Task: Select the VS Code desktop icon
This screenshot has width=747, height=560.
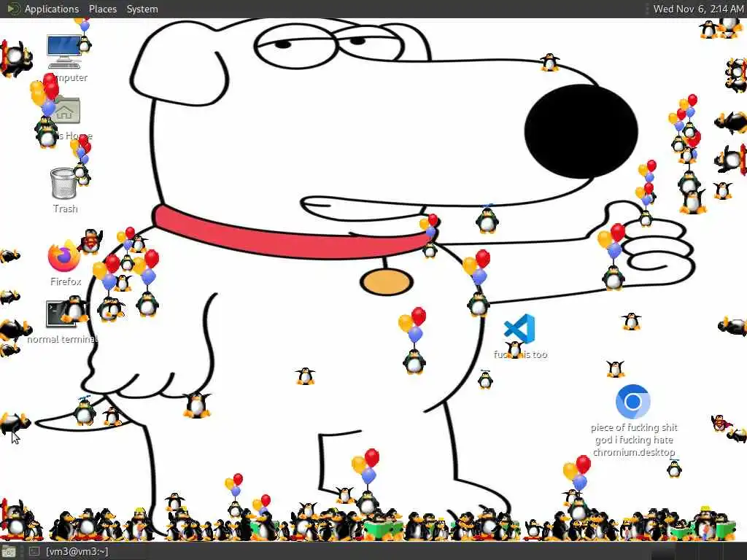Action: pyautogui.click(x=519, y=328)
